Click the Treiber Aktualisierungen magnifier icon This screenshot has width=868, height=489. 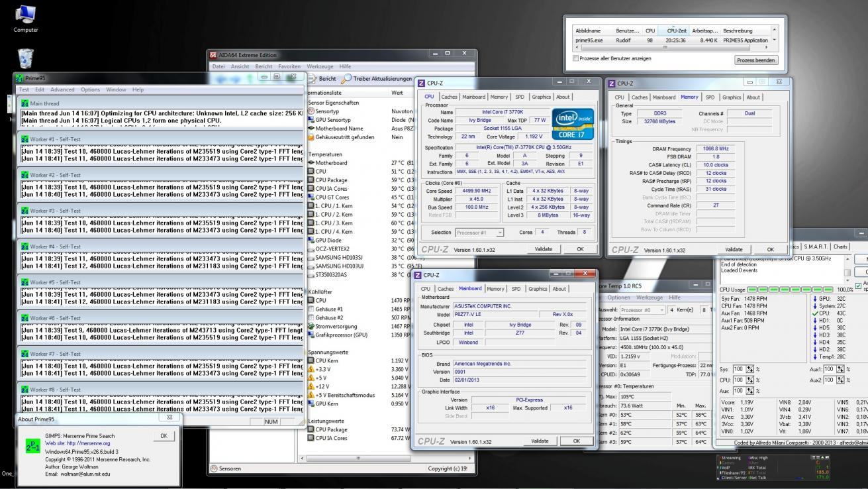[x=346, y=80]
